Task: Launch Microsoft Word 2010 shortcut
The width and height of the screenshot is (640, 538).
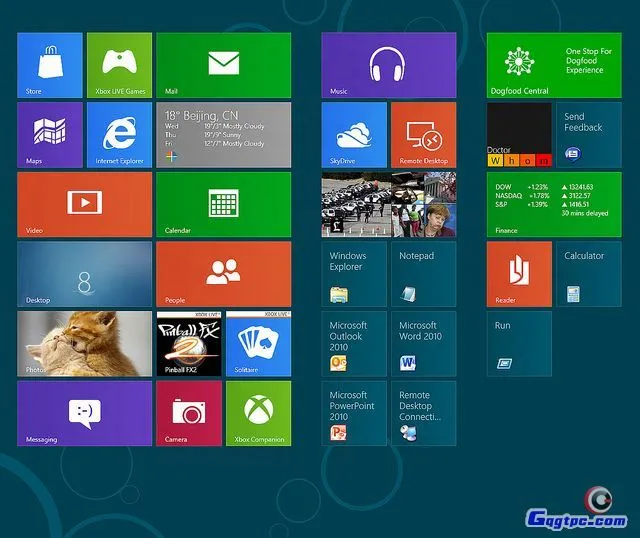Action: pyautogui.click(x=423, y=343)
